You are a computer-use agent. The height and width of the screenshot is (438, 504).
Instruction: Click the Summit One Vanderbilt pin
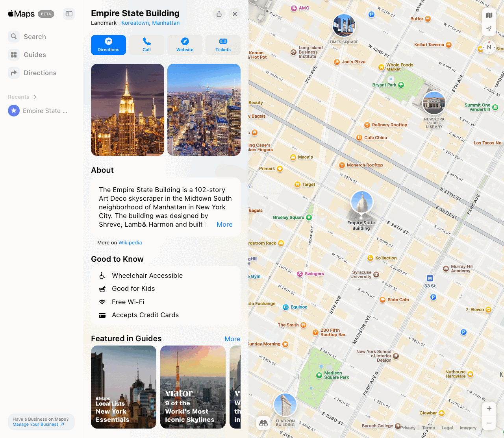click(495, 107)
